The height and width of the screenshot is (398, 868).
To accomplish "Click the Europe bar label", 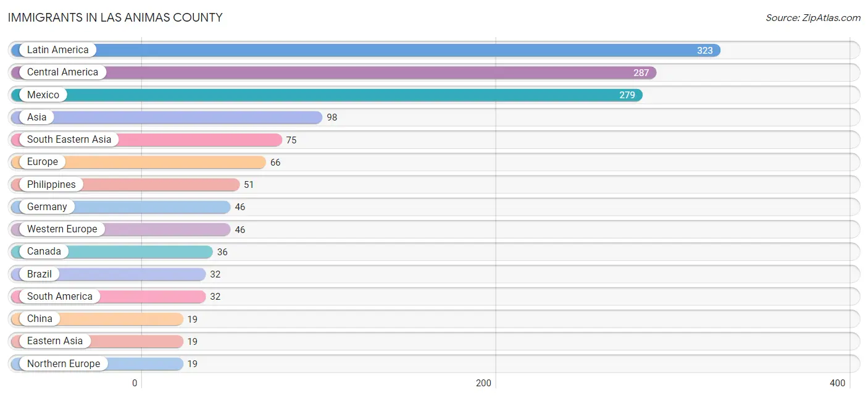I will coord(43,162).
